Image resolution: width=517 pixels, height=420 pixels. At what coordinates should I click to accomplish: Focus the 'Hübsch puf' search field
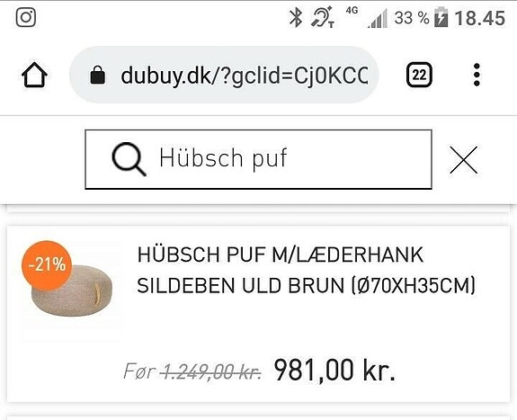258,159
